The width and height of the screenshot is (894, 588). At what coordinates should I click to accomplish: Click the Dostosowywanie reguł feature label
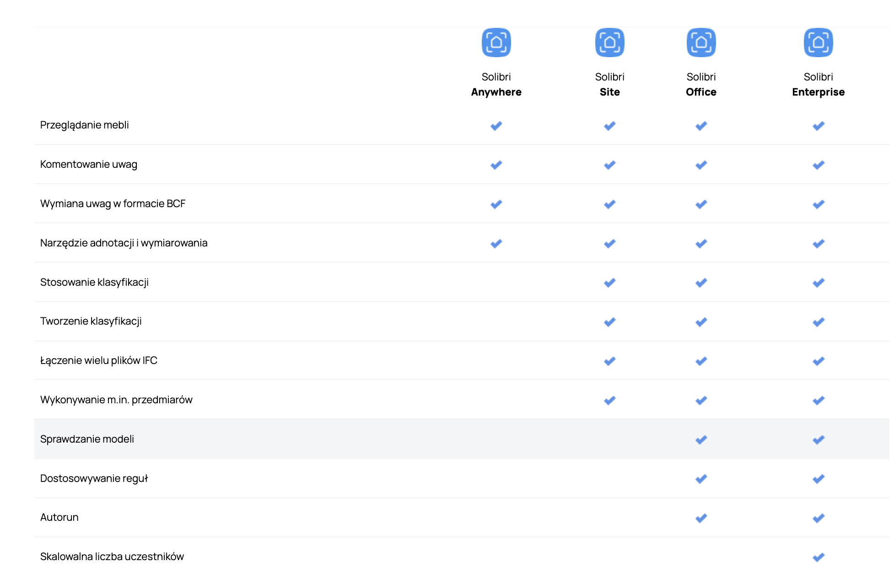[94, 478]
